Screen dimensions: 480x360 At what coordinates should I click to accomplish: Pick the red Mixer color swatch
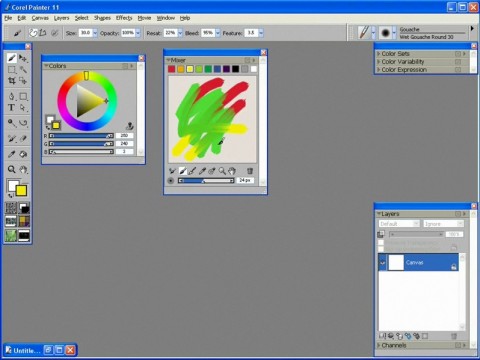click(x=171, y=69)
